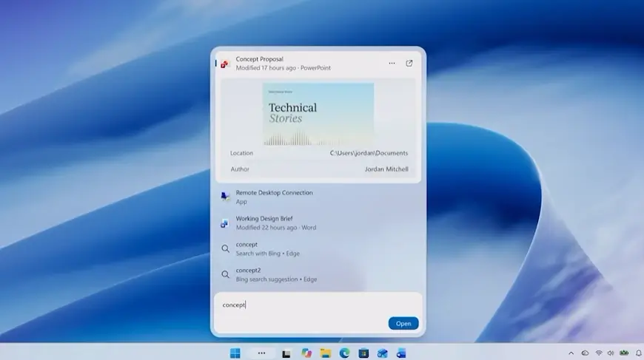Select 'concept' Search with Bing suggestion
644x360 pixels.
[x=318, y=249]
